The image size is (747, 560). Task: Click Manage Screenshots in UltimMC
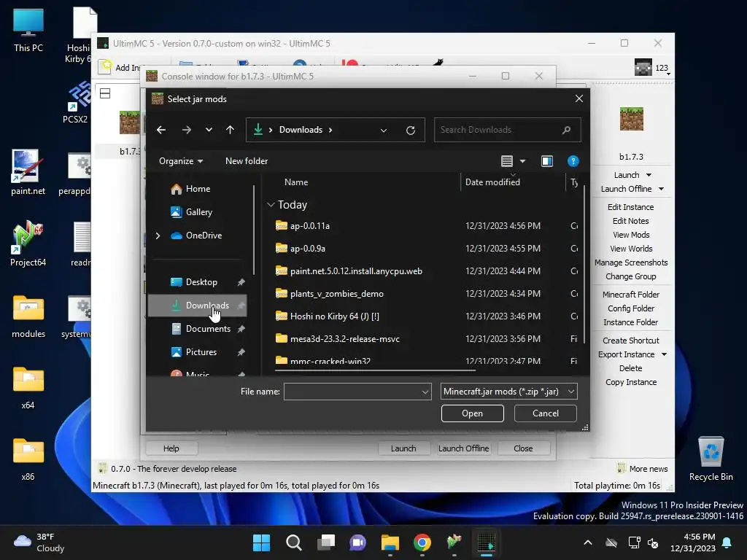tap(631, 262)
